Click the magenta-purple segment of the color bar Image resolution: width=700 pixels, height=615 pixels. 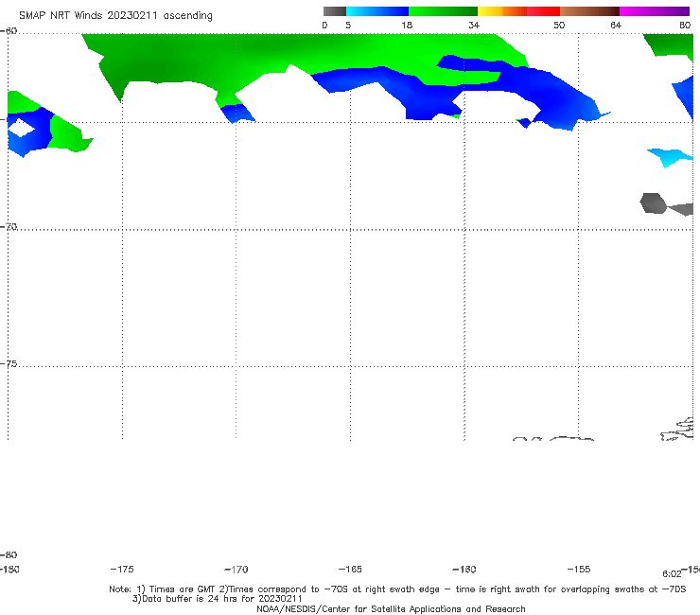[x=655, y=11]
